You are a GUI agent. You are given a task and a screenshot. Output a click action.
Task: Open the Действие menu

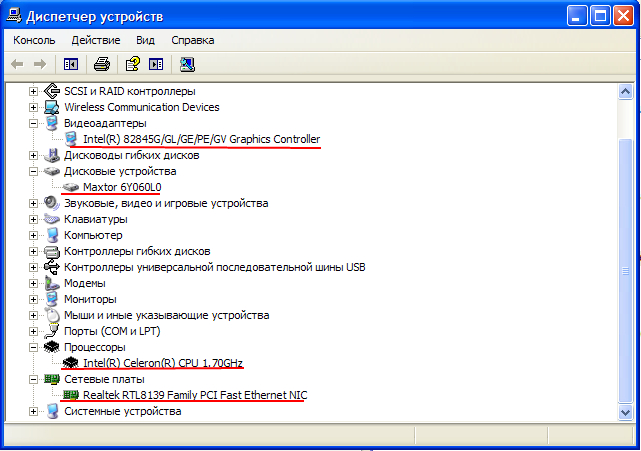[96, 40]
